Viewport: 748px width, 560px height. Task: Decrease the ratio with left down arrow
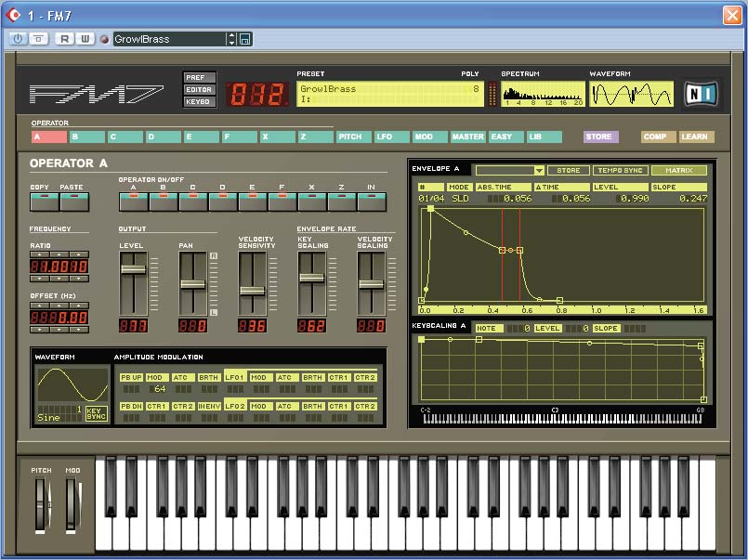[40, 279]
